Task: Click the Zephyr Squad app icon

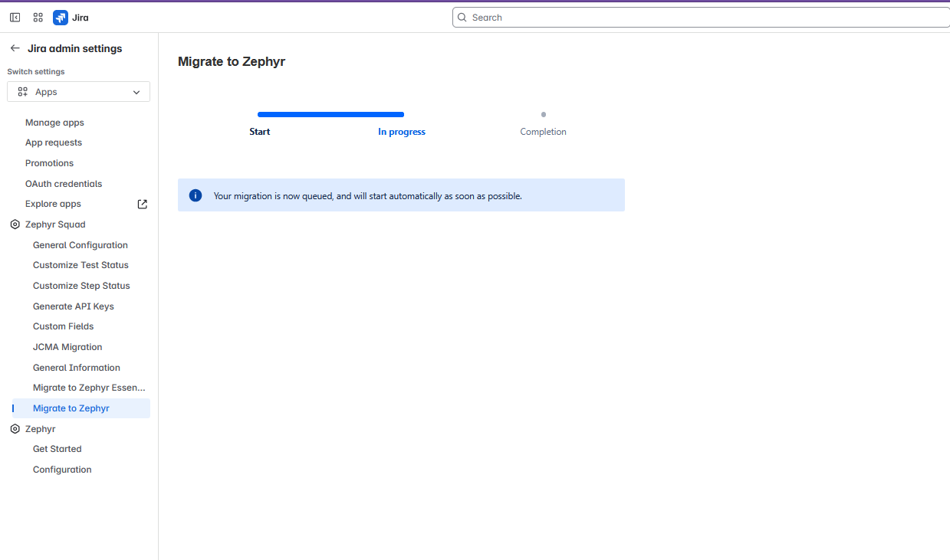Action: (15, 224)
